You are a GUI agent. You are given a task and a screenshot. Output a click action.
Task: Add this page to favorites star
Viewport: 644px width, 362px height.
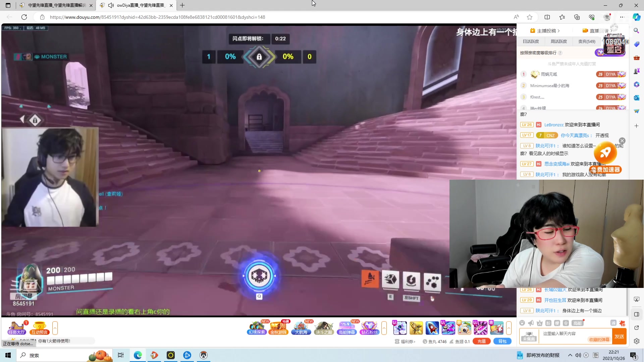coord(530,17)
